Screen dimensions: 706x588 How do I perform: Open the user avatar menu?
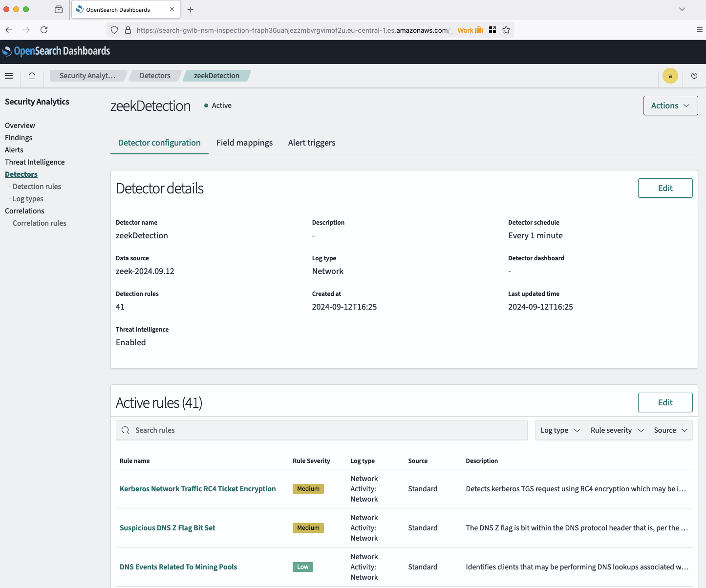(x=670, y=76)
